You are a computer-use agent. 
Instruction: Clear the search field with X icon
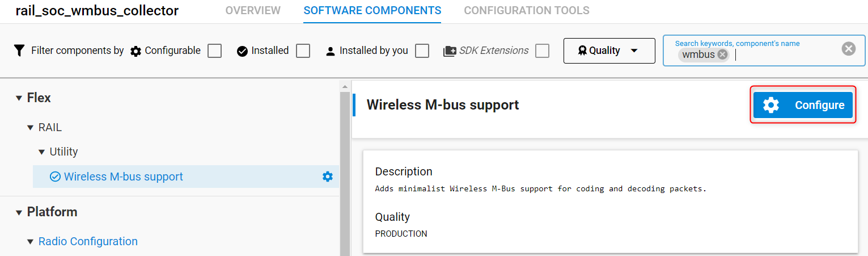pyautogui.click(x=848, y=49)
